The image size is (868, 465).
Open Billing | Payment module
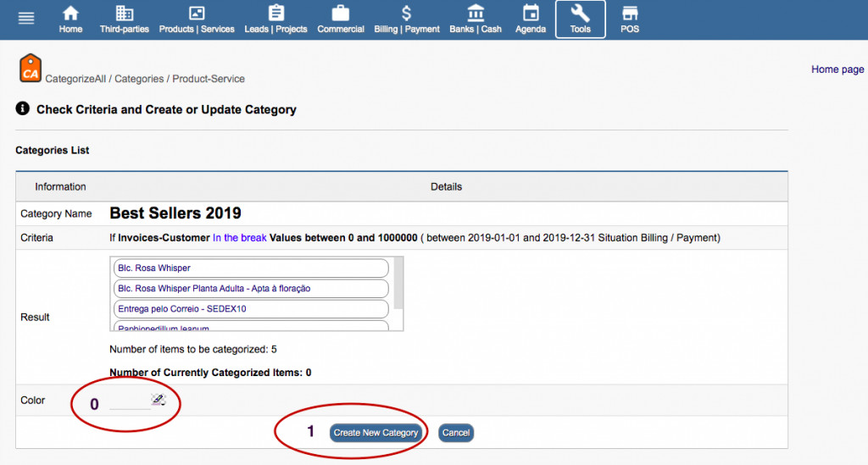coord(407,19)
